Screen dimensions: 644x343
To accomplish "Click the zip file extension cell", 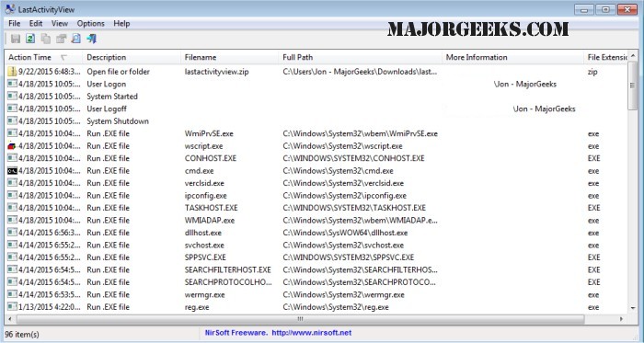I will pyautogui.click(x=592, y=72).
